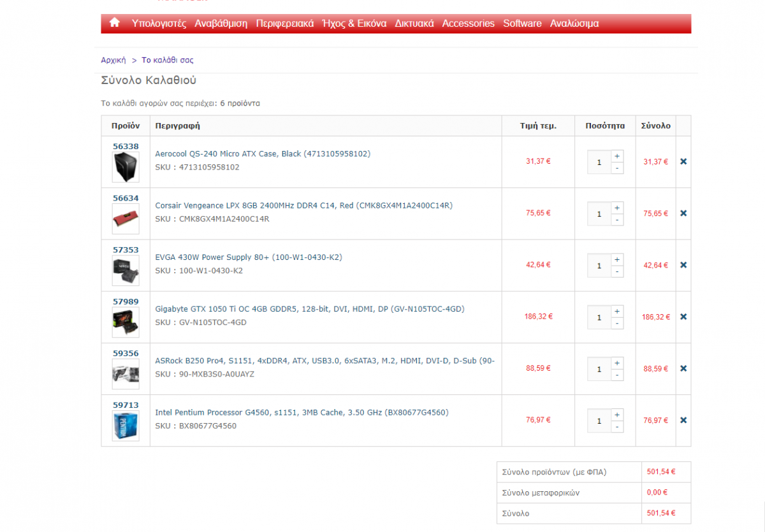Open the Υπολογιστές menu
The height and width of the screenshot is (532, 765).
(159, 24)
